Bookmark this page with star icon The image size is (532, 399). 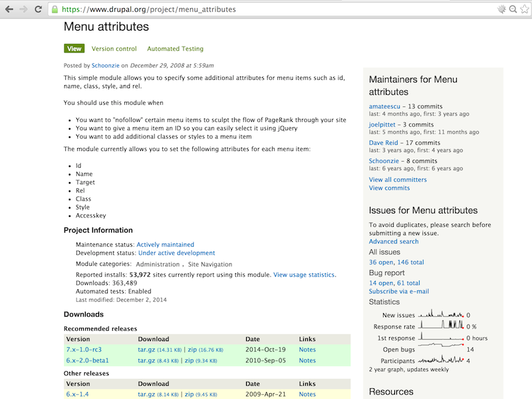pyautogui.click(x=523, y=9)
